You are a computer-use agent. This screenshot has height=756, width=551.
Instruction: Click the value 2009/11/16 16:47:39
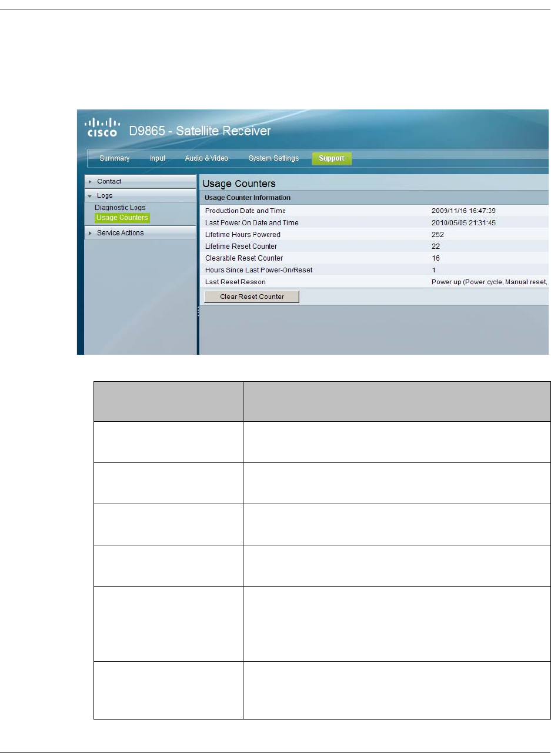[x=465, y=211]
